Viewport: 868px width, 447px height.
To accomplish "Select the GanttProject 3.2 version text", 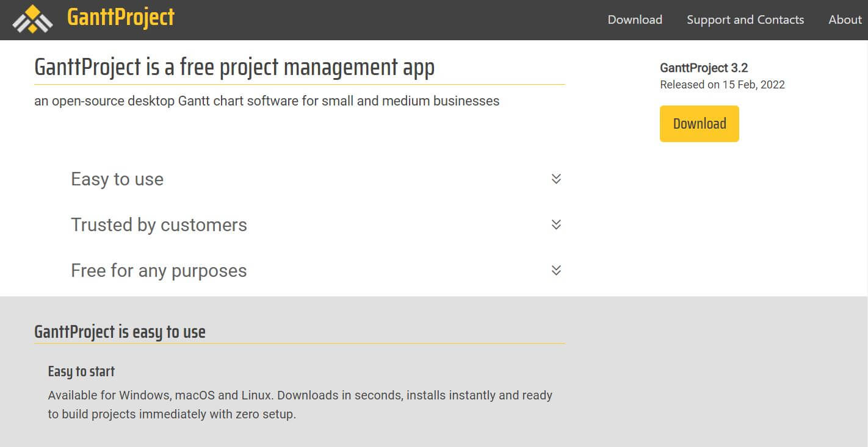I will point(704,68).
